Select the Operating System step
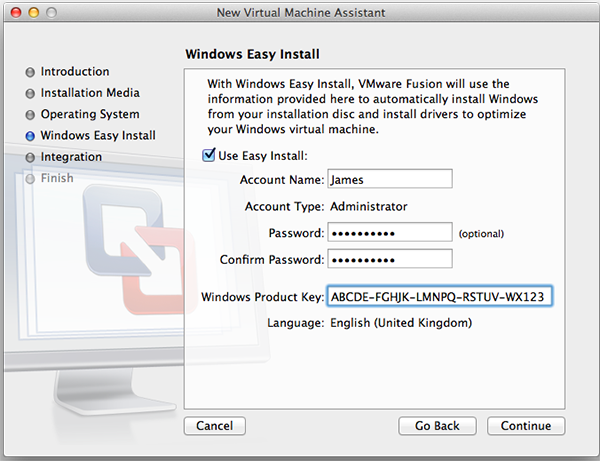600x461 pixels. click(x=90, y=114)
